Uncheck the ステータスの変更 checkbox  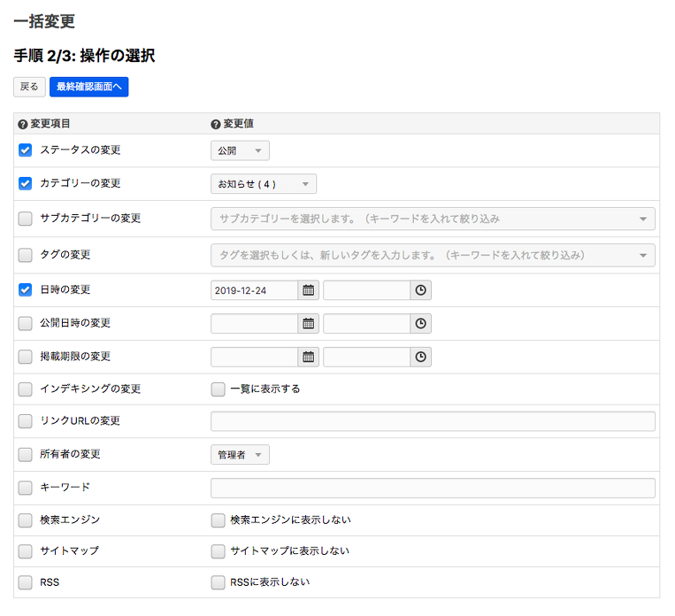pos(25,150)
